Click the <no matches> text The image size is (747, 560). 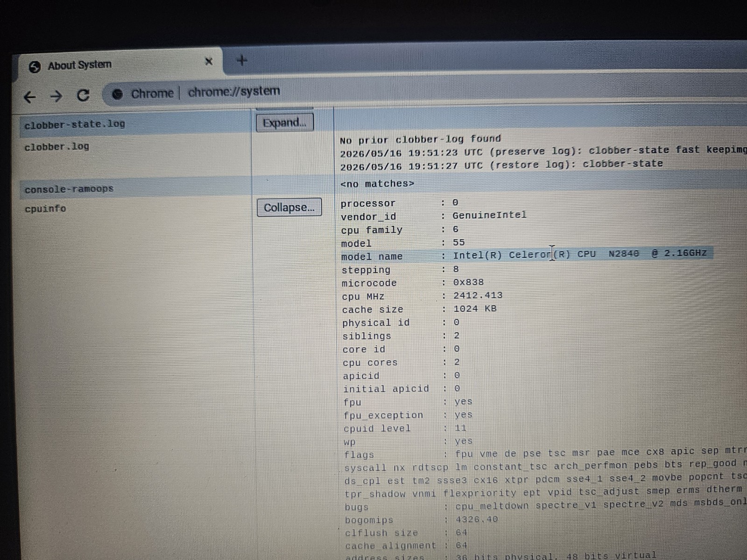tap(377, 184)
